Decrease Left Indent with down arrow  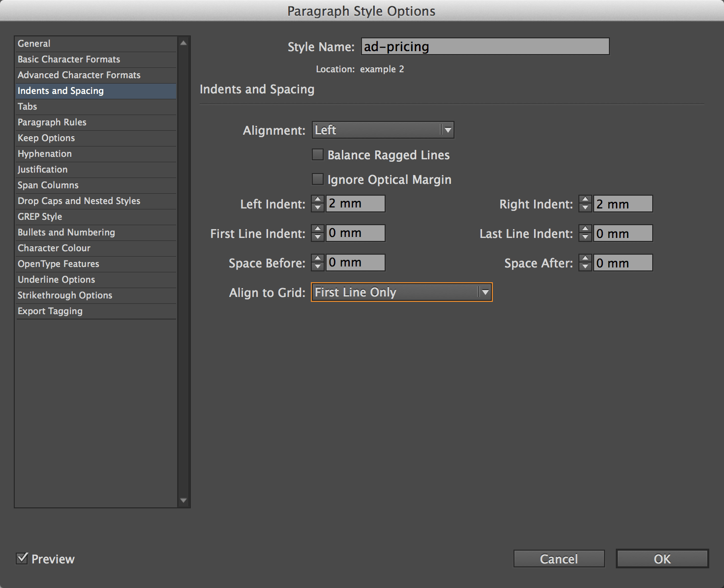pos(318,208)
